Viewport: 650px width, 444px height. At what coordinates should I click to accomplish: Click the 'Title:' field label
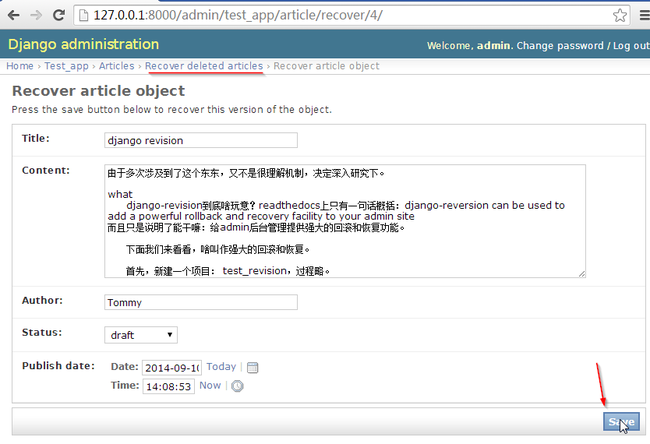pyautogui.click(x=36, y=138)
